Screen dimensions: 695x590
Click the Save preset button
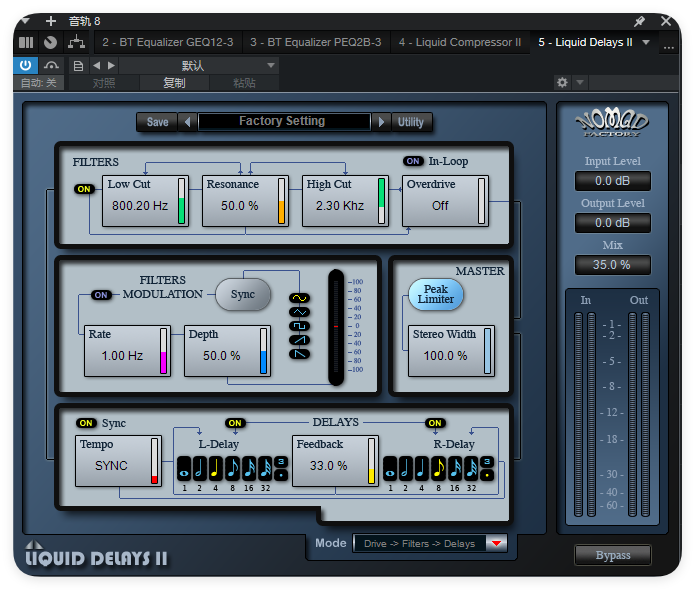157,122
